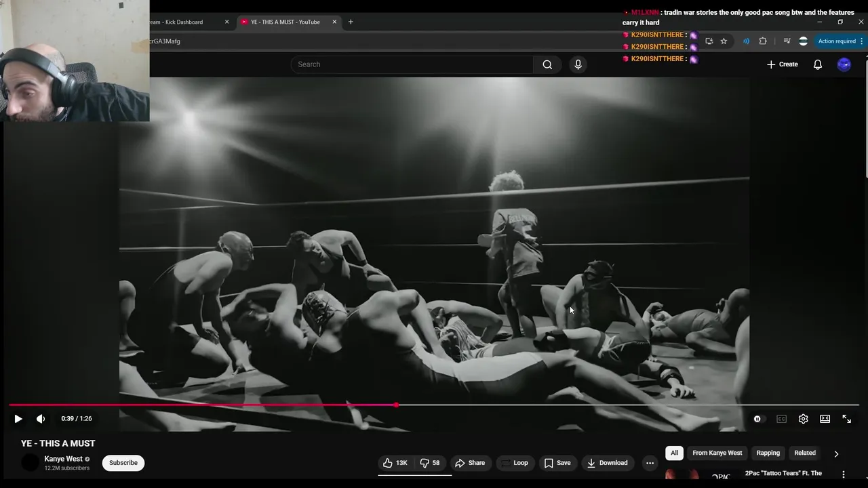Open options menu for 2Pac Tattoo Tears video
The image size is (868, 488).
coord(844,474)
